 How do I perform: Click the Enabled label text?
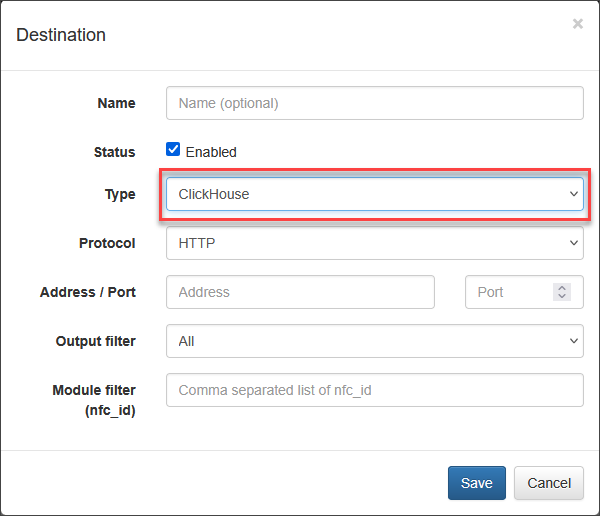211,152
